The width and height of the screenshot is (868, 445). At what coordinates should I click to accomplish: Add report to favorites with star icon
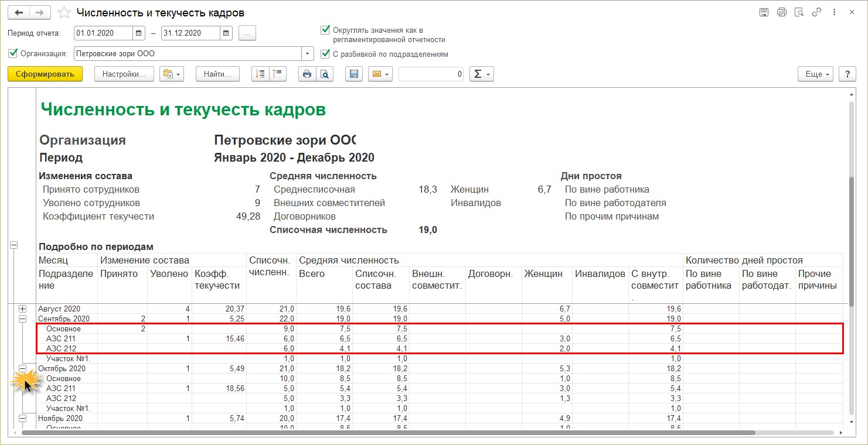(64, 12)
